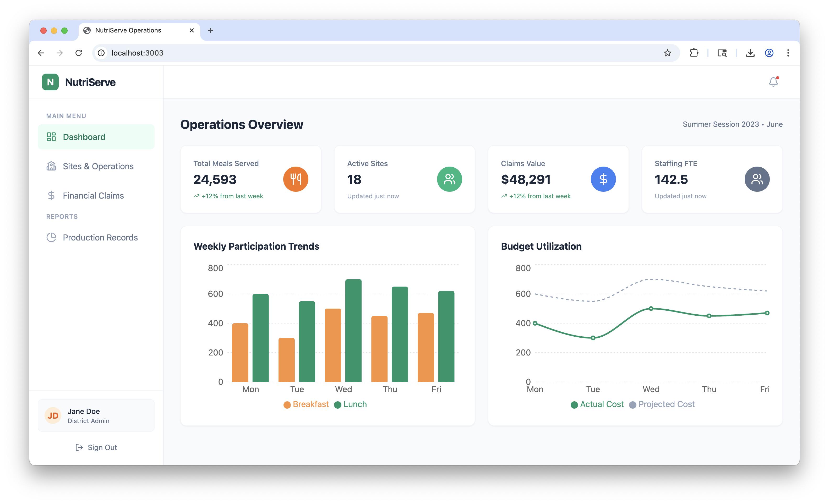This screenshot has width=829, height=504.
Task: Click the Jane Doe profile card
Action: click(x=96, y=415)
